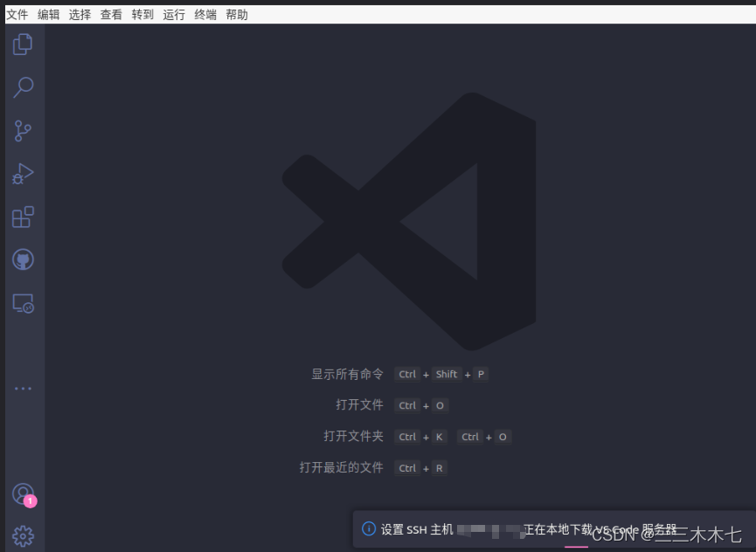The image size is (756, 552).
Task: Open the Run and Debug view icon
Action: point(23,174)
